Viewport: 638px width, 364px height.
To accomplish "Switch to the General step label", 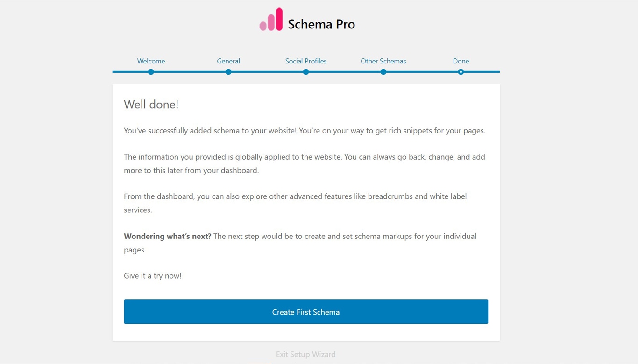I will [228, 61].
